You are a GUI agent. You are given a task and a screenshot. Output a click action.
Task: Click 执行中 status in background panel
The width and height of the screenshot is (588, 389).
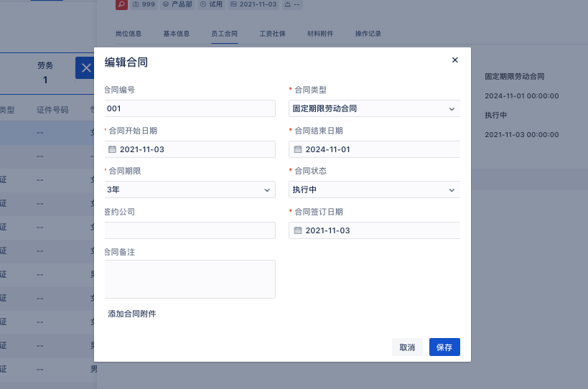pyautogui.click(x=496, y=116)
